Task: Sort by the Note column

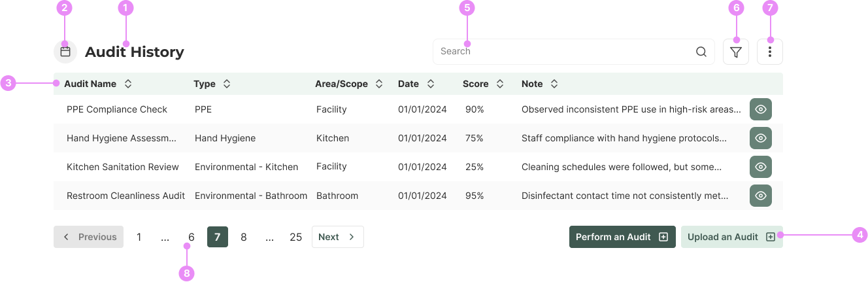Action: point(554,84)
